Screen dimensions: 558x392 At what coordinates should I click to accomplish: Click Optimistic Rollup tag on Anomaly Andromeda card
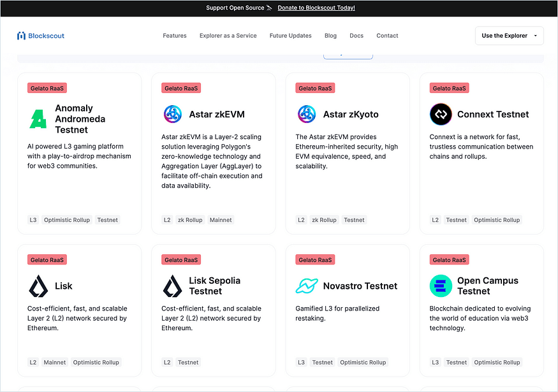coord(67,220)
